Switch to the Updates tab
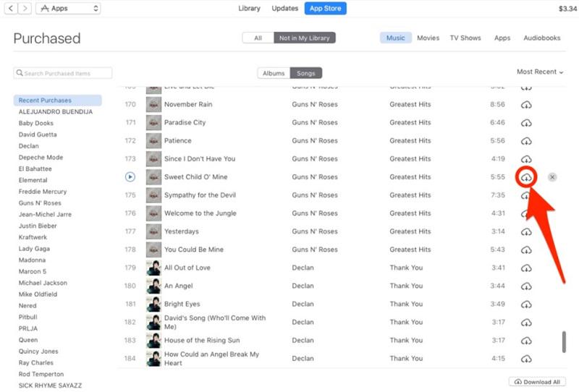579x392 pixels. (x=284, y=8)
